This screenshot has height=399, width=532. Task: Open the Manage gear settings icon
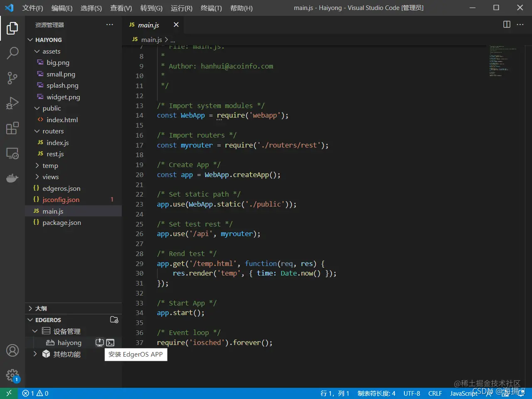[12, 376]
